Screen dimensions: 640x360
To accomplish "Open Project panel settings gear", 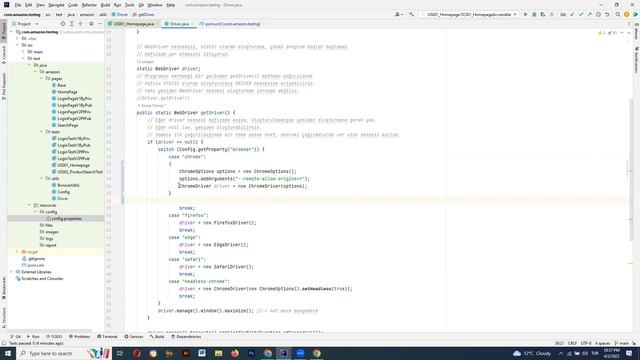I will coord(91,24).
